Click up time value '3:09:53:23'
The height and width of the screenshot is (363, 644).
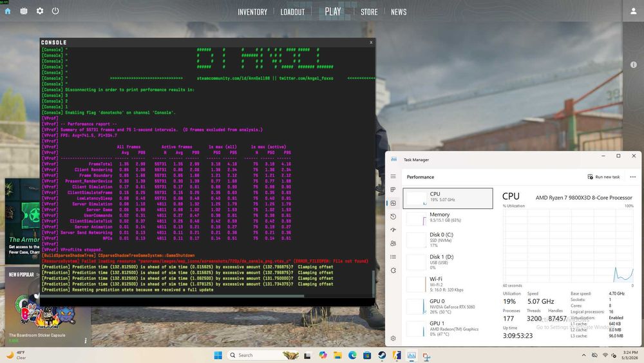[x=518, y=335]
